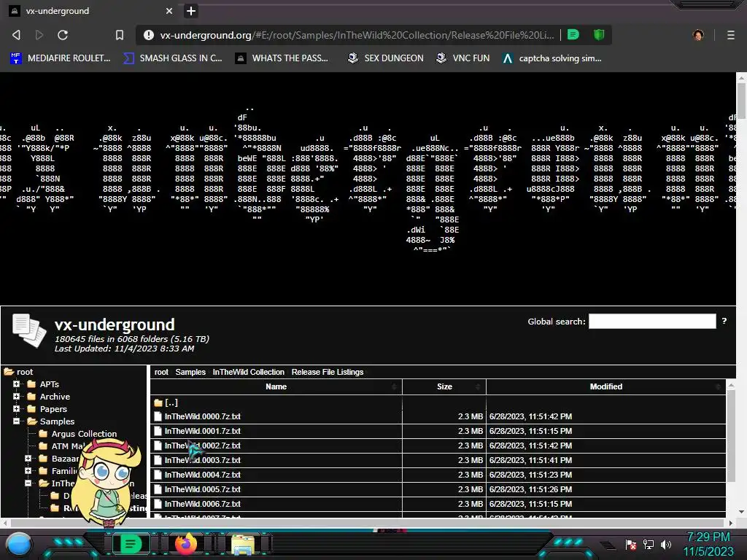Close the vx-underground tab

(x=169, y=11)
